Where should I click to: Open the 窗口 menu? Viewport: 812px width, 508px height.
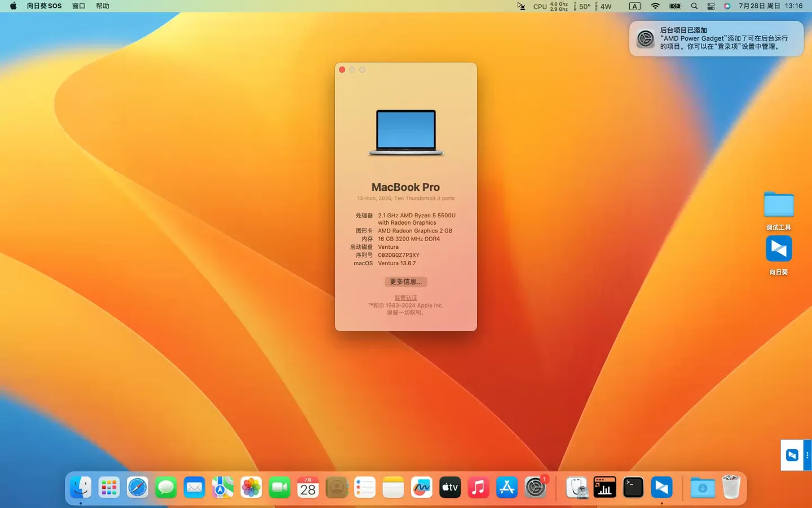coord(78,6)
